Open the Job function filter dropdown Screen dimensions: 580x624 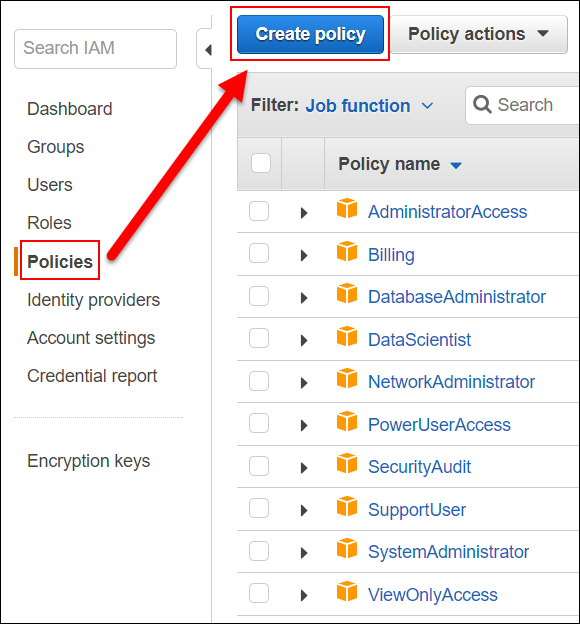(x=369, y=106)
